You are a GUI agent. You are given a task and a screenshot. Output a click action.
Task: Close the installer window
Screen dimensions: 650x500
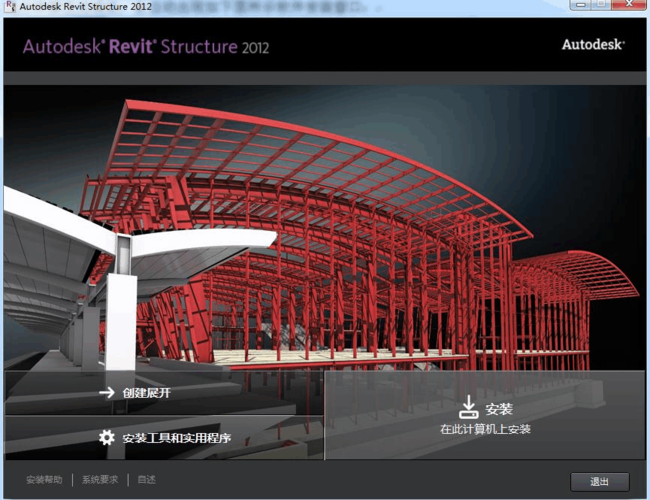pos(628,4)
